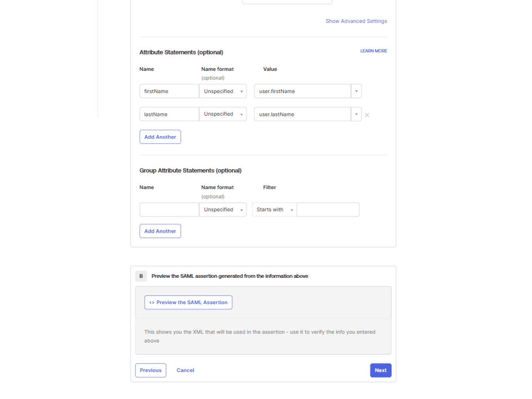Open the Starts with filter dropdown
The width and height of the screenshot is (532, 399).
[x=274, y=209]
